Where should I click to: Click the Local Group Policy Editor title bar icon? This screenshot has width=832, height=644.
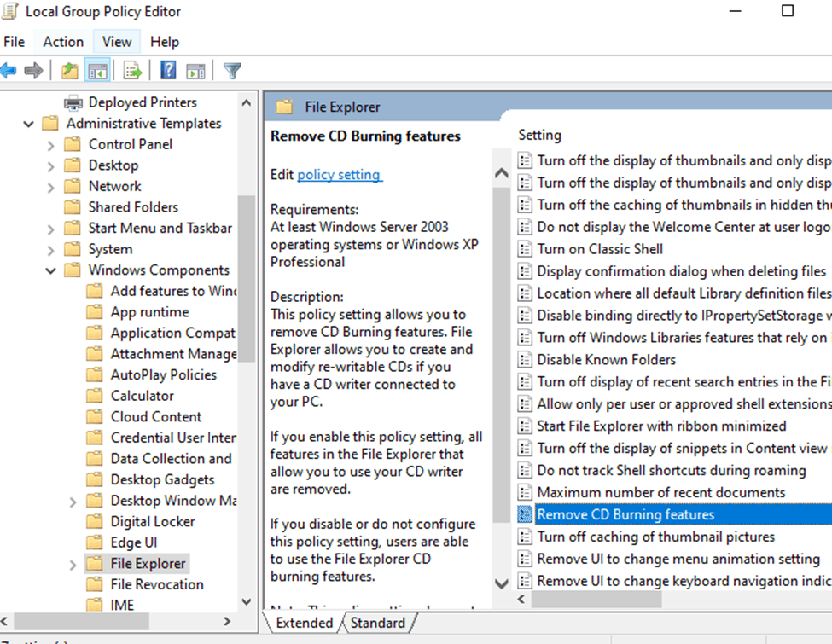10,11
